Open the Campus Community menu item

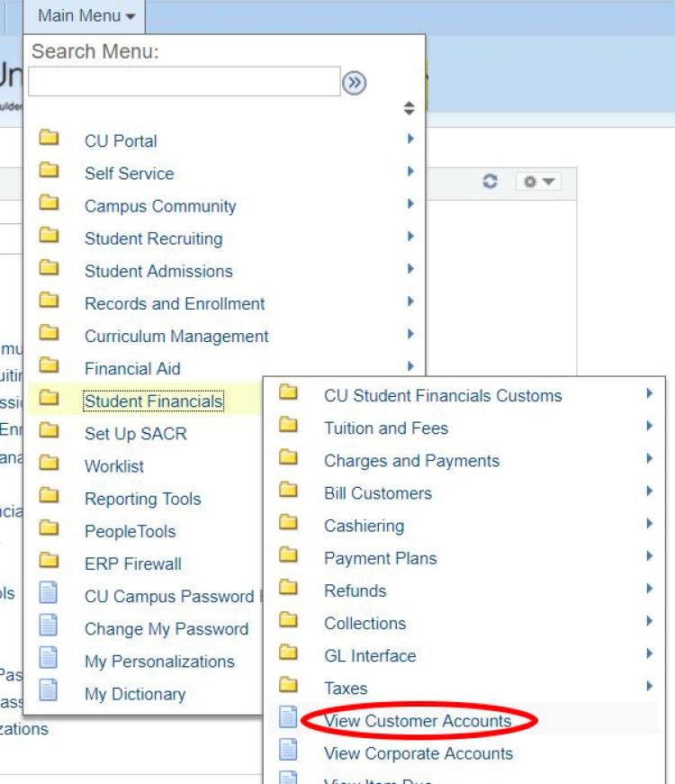coord(160,206)
